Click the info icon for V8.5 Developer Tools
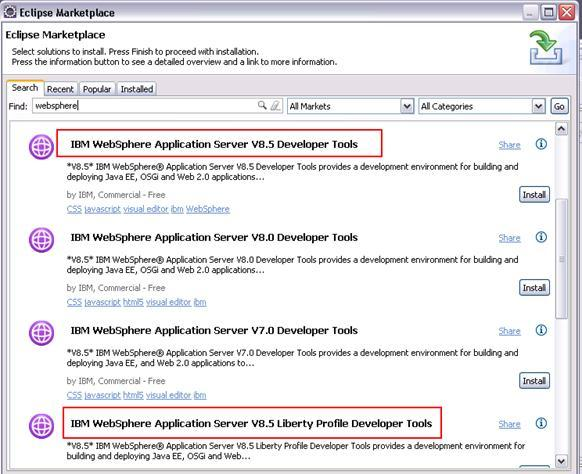The image size is (582, 474). click(x=541, y=144)
